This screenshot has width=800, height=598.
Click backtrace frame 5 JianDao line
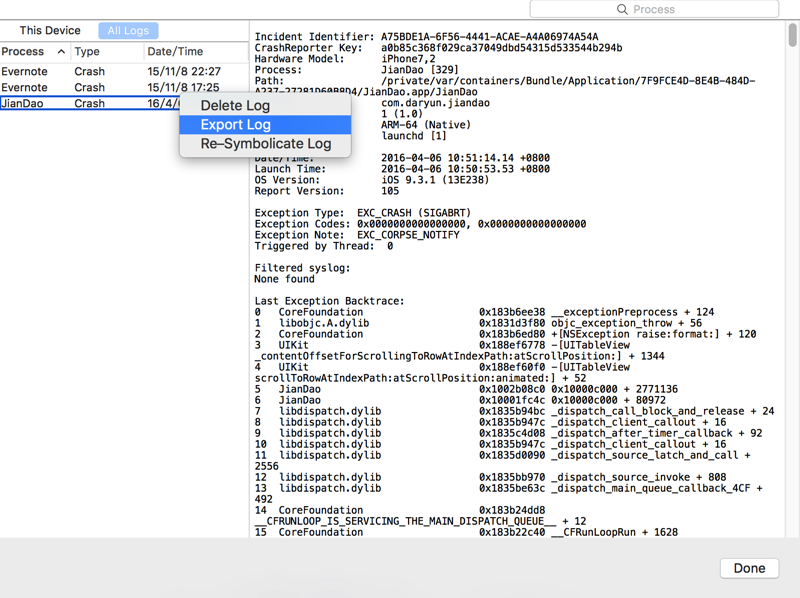[466, 389]
